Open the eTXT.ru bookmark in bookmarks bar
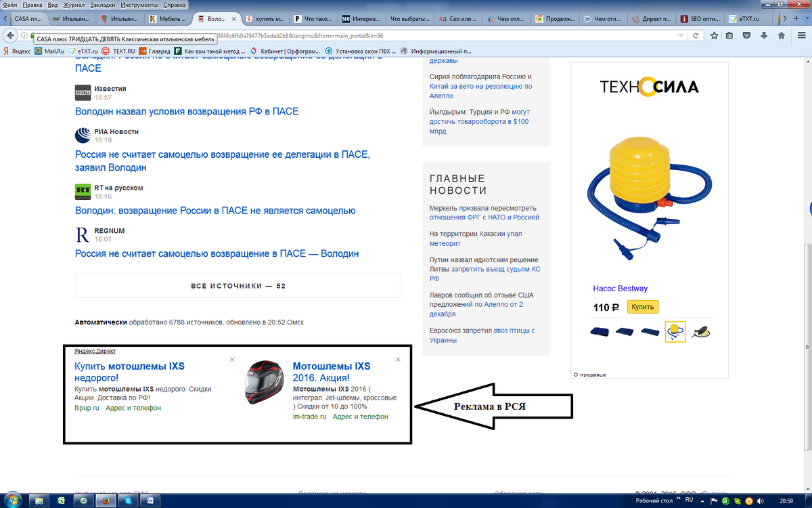 pyautogui.click(x=83, y=51)
